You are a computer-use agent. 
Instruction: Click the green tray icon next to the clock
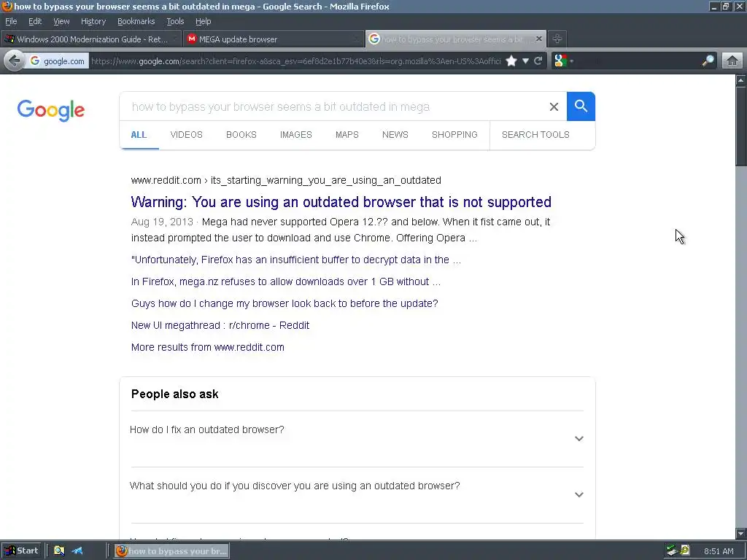click(684, 551)
